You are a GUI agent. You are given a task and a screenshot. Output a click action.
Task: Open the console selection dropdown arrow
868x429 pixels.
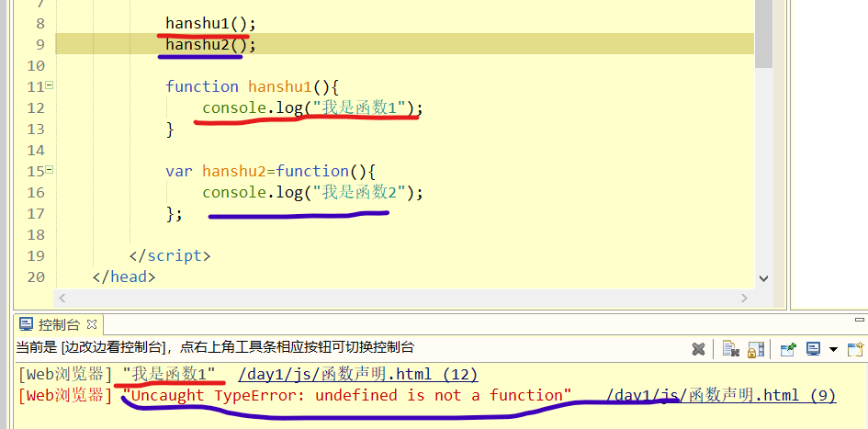tap(834, 350)
